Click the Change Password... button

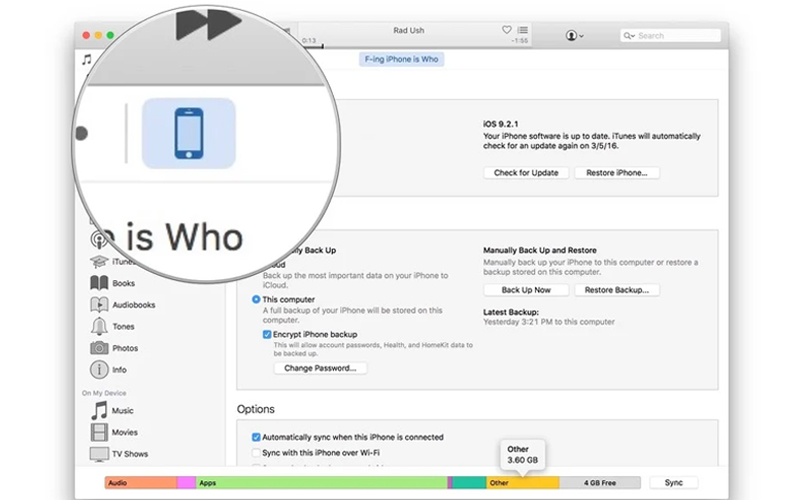tap(320, 368)
